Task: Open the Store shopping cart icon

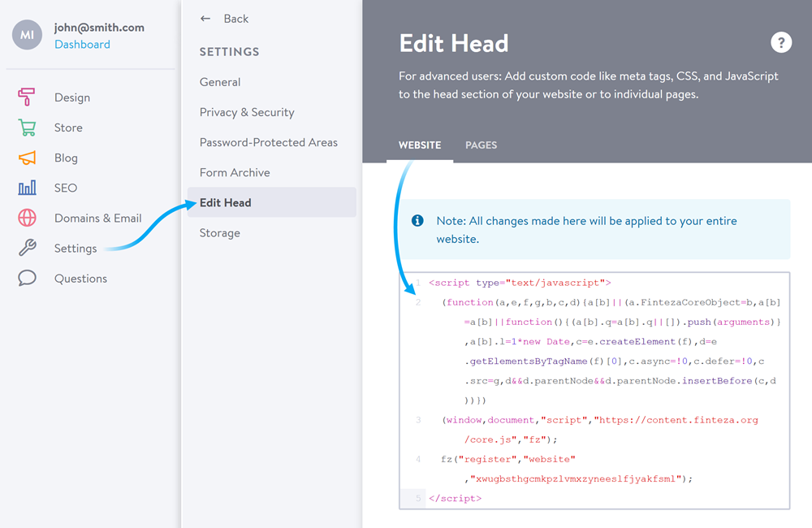Action: tap(27, 128)
